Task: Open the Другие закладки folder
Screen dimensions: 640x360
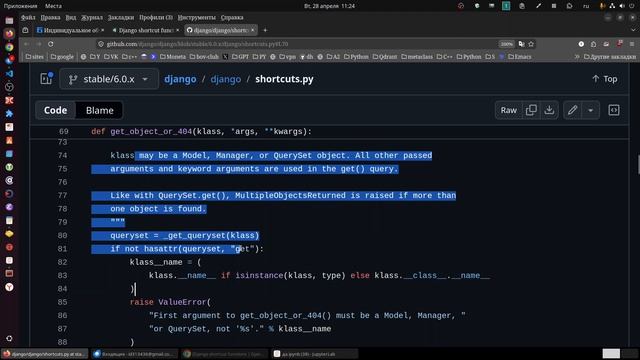Action: pyautogui.click(x=610, y=57)
